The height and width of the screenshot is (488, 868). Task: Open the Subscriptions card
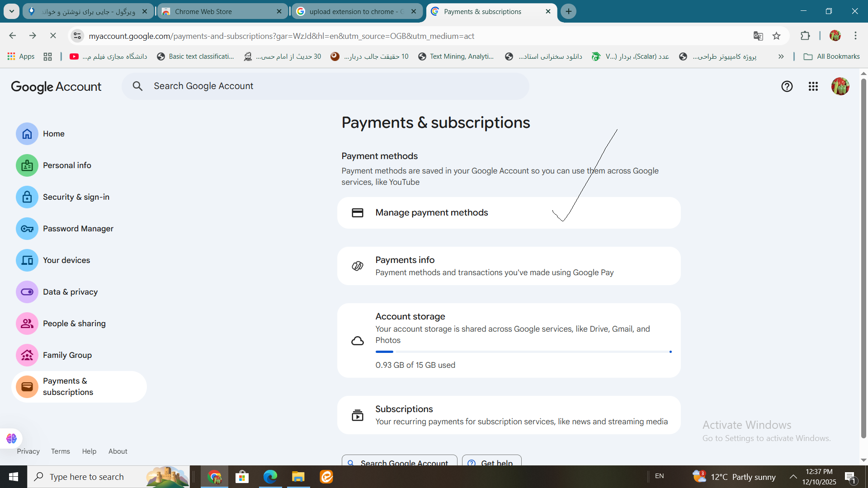pyautogui.click(x=509, y=415)
